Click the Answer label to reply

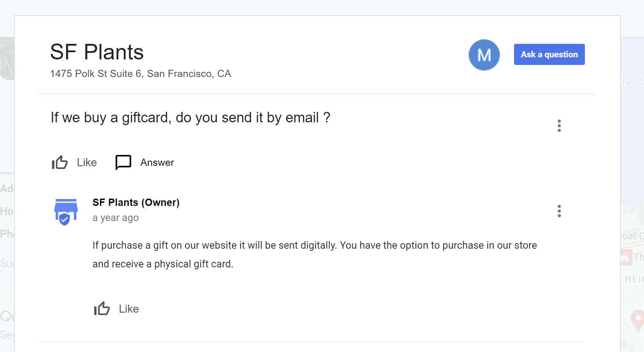(x=157, y=162)
